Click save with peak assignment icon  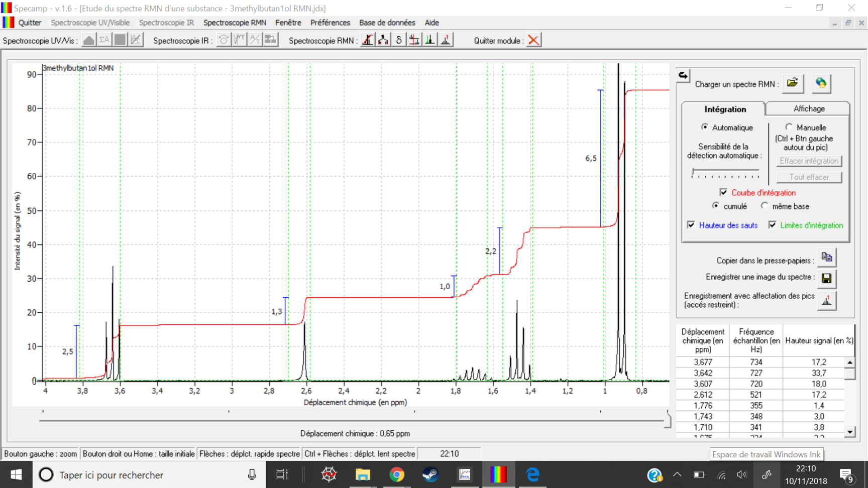827,300
